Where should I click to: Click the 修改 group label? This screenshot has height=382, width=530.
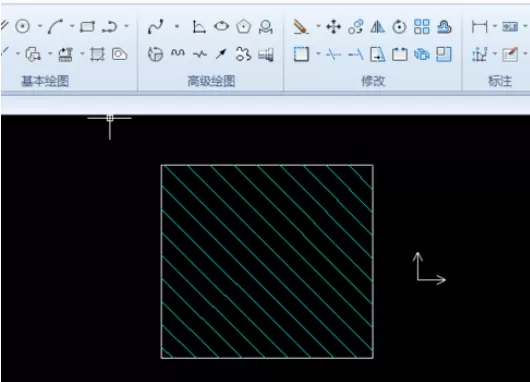373,81
